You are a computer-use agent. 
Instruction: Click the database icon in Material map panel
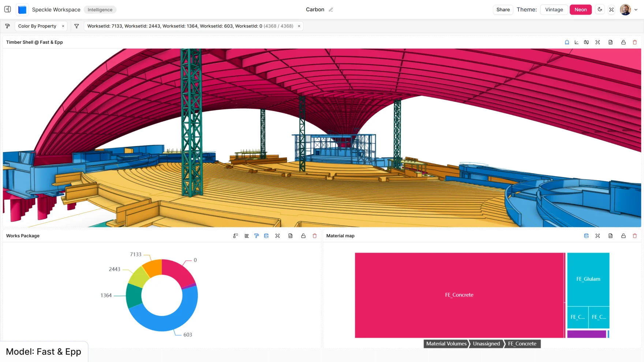tap(586, 236)
